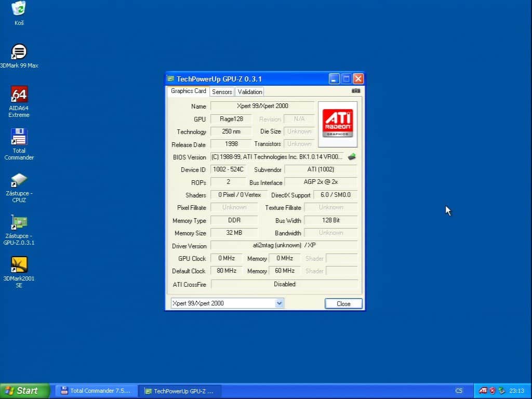Screen dimensions: 532x399
Task: Click the BIOS save chip icon
Action: 352,157
